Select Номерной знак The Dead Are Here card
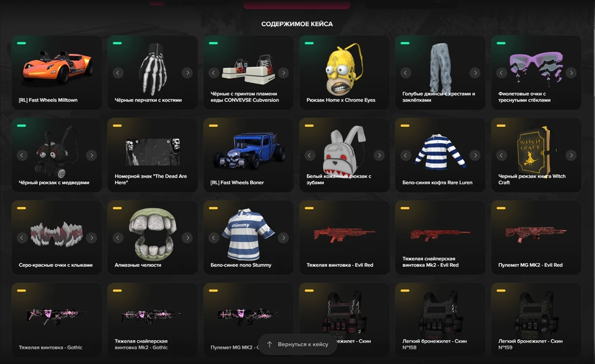Viewport: 595px width, 364px height. tap(152, 155)
